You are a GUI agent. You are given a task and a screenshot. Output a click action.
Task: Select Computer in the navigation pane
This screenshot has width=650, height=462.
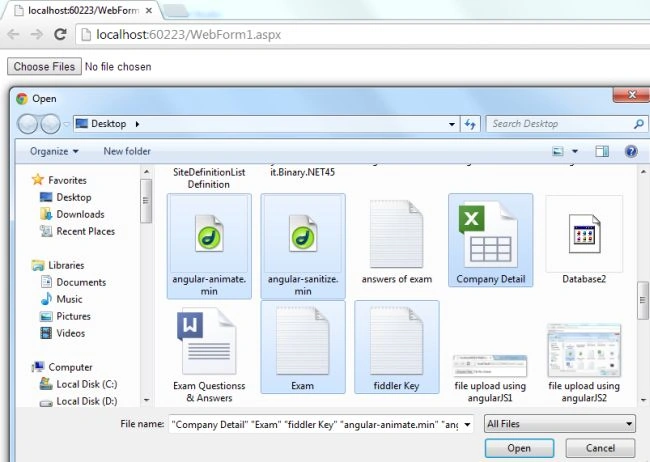(63, 367)
